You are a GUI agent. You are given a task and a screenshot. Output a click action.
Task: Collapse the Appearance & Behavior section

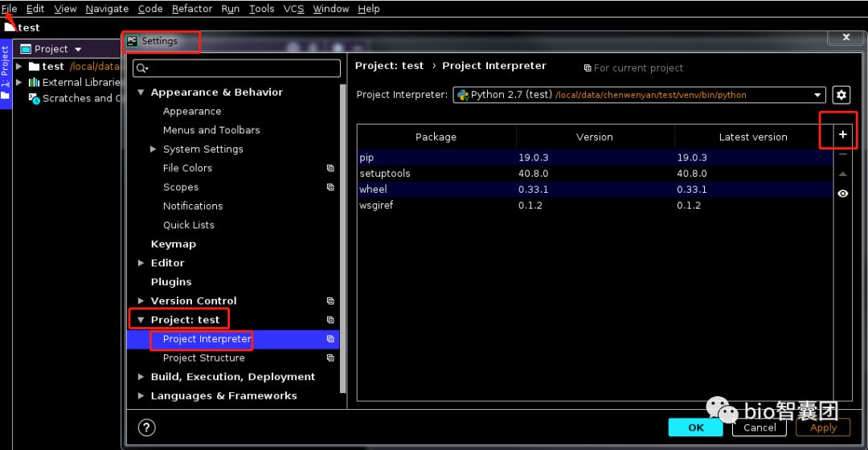[141, 92]
